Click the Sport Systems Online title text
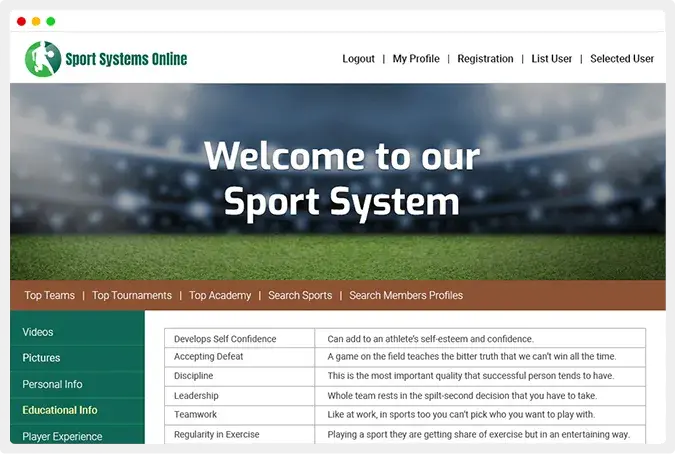Screen dimensions: 675x454 [126, 59]
